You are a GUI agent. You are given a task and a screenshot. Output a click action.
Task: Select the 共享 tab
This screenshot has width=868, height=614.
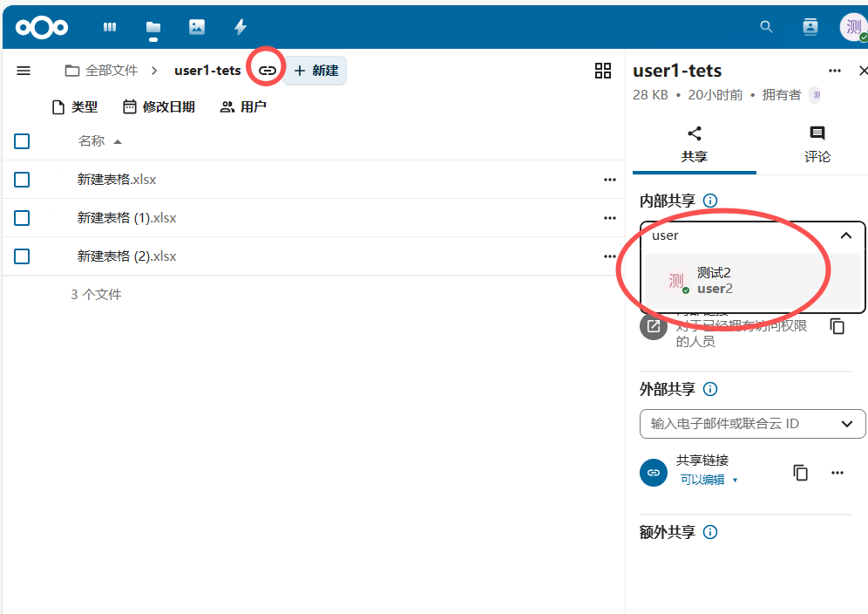click(x=694, y=145)
